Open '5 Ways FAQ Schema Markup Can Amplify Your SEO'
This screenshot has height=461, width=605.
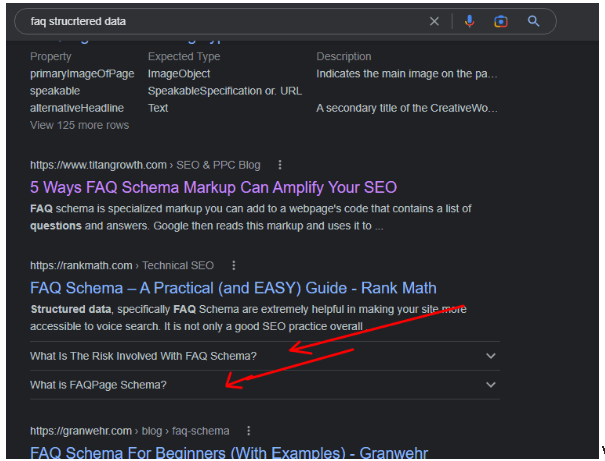pyautogui.click(x=213, y=187)
